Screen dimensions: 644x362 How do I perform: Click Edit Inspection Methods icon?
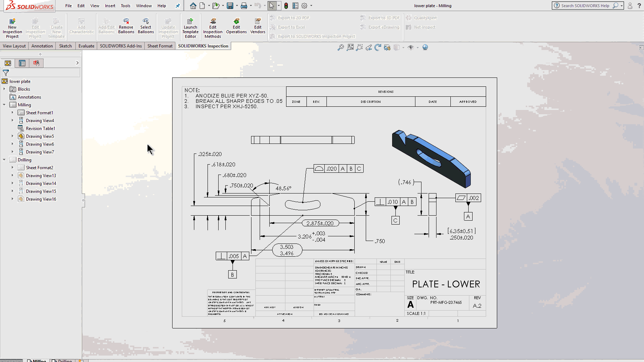coord(213,28)
